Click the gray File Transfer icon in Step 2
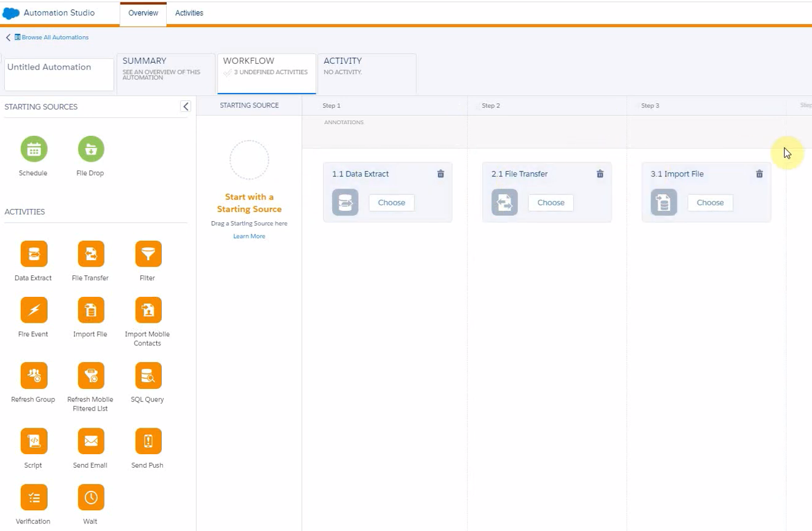812x531 pixels. pyautogui.click(x=504, y=202)
